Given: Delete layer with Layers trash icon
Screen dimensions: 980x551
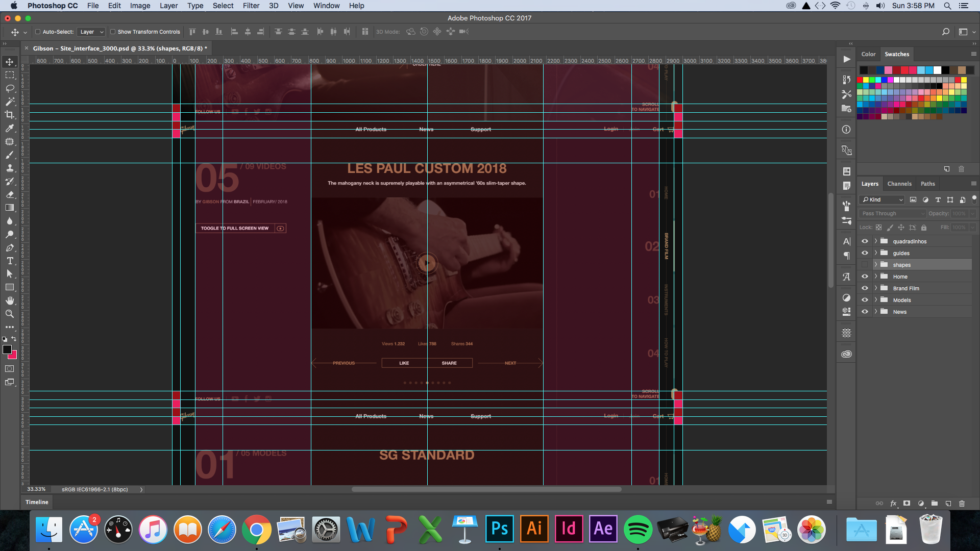Looking at the screenshot, I should tap(962, 504).
